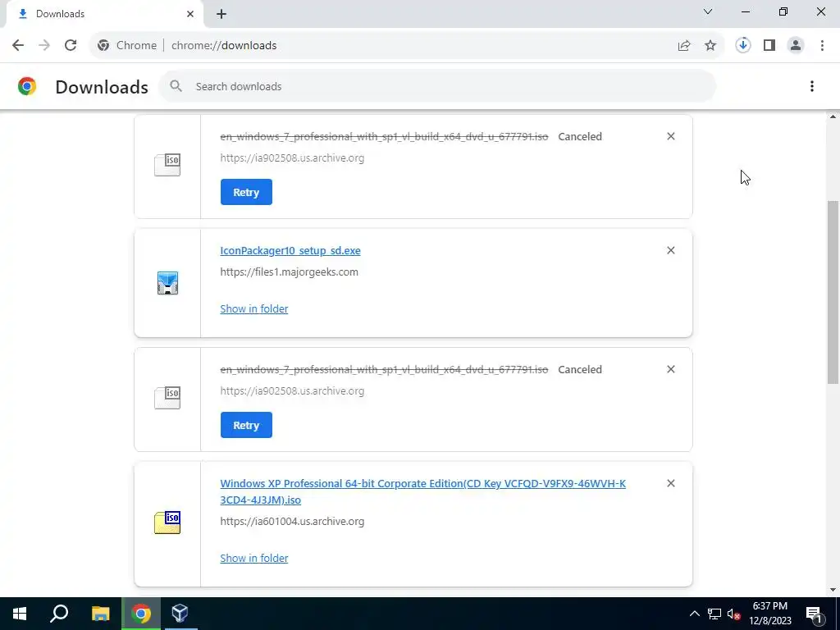The height and width of the screenshot is (630, 840).
Task: Click the Downloads page heading
Action: coord(102,87)
